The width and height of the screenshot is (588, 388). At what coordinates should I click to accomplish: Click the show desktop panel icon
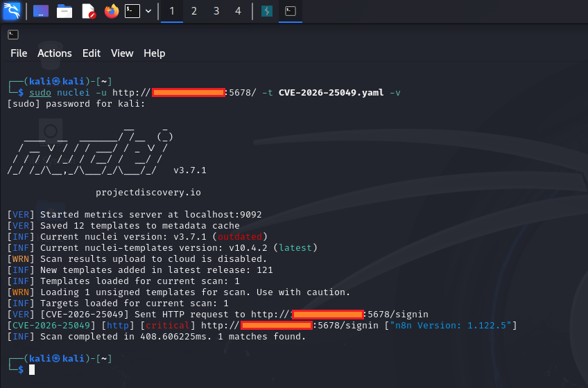pyautogui.click(x=41, y=11)
